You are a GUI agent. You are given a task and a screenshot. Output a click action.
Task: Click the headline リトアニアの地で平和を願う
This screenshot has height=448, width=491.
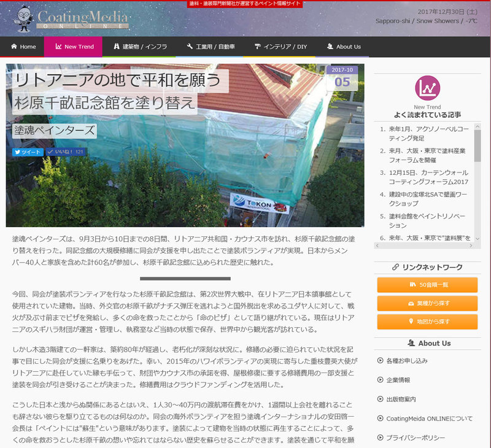(x=118, y=80)
